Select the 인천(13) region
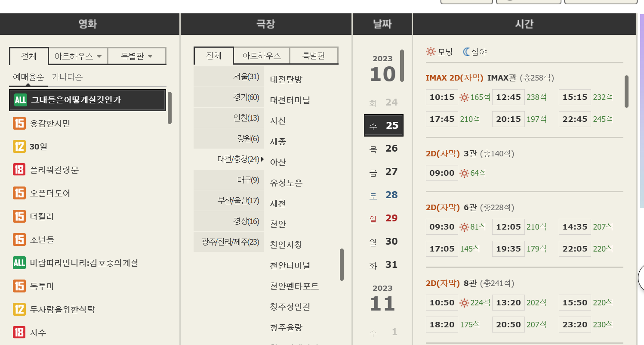Screen dimensions: 644x345 coord(228,118)
